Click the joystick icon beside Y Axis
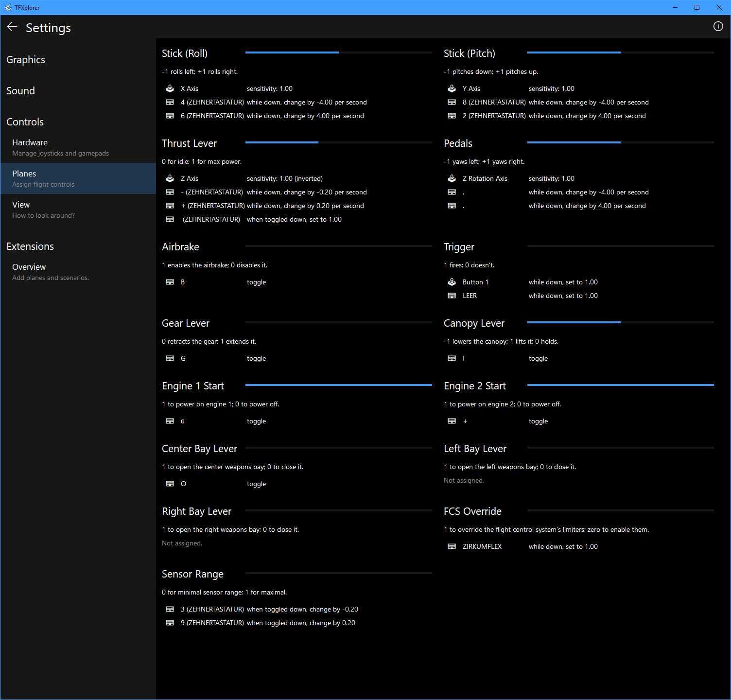This screenshot has width=731, height=700. 452,88
